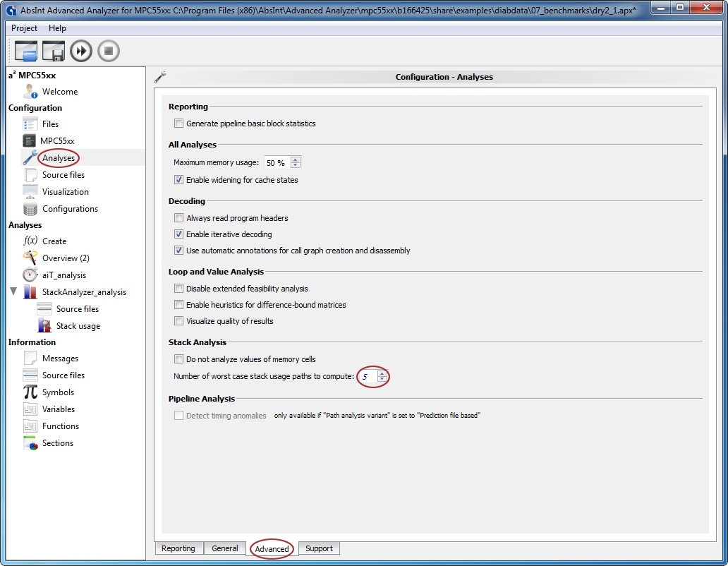
Task: Open the Project menu
Action: point(24,28)
